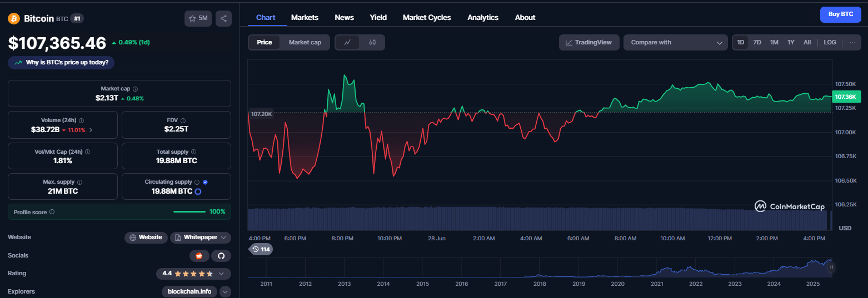Click the FDV info icon
This screenshot has width=868, height=298.
(183, 120)
